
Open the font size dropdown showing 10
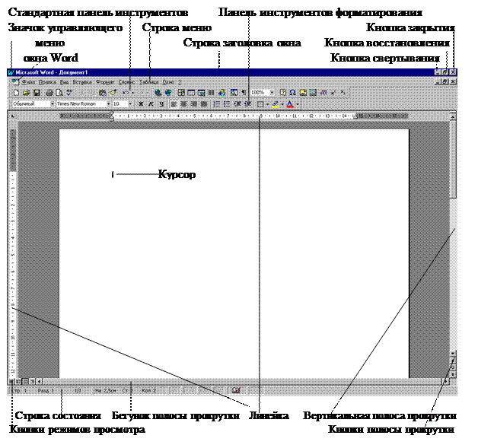(129, 103)
